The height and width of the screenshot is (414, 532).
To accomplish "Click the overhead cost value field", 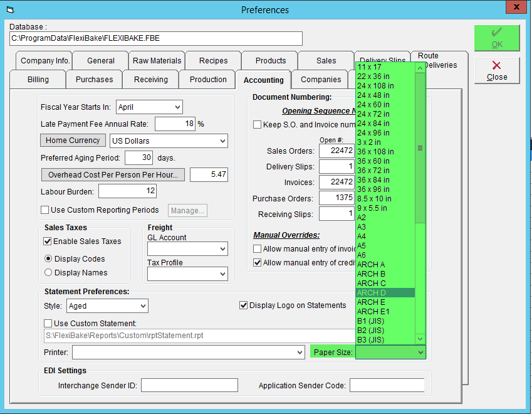I will coord(209,174).
